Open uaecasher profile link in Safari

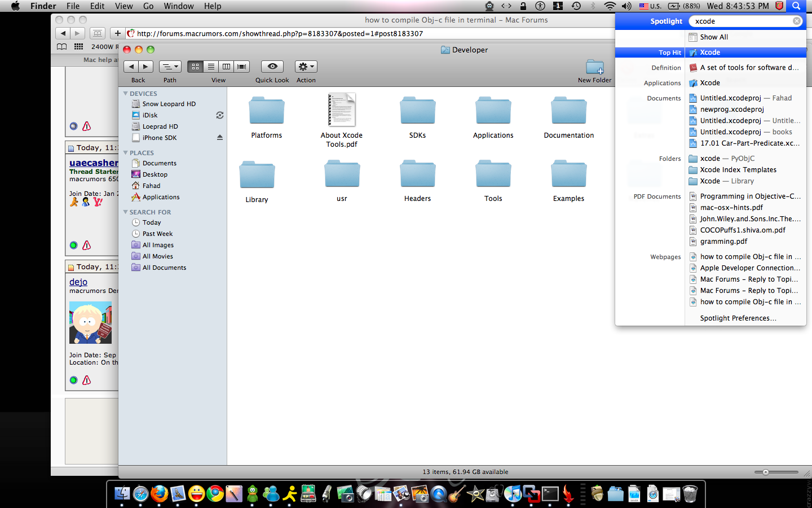tap(94, 163)
